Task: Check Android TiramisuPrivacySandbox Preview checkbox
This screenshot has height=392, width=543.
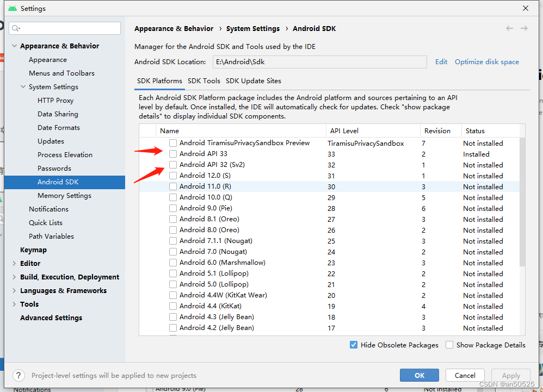Action: (173, 143)
